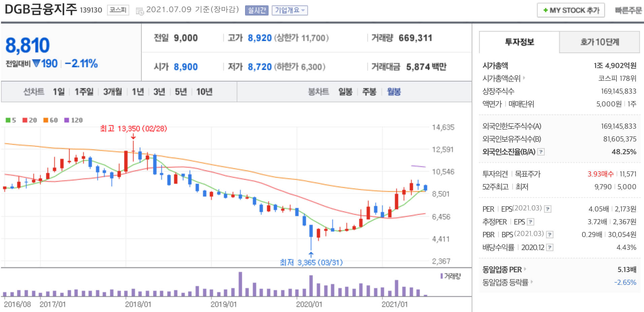The image size is (644, 312).
Task: Select the 5년 line chart period
Action: click(x=181, y=92)
